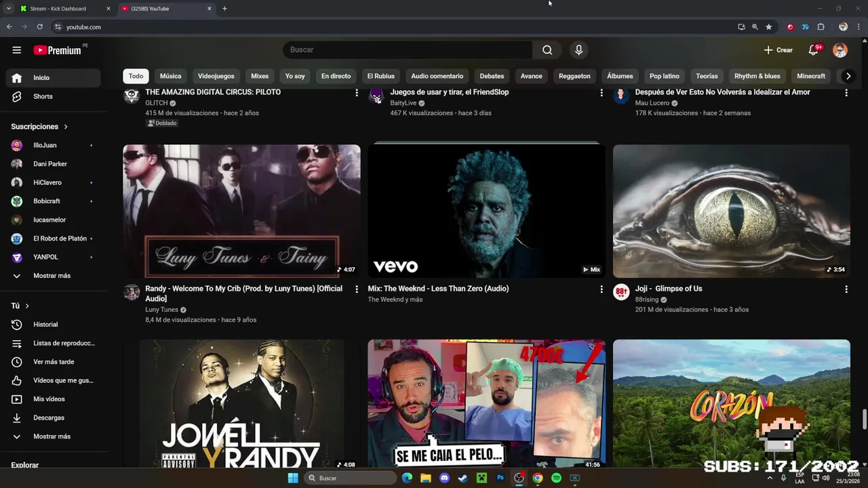Click the YouTube Premium logo

(58, 50)
